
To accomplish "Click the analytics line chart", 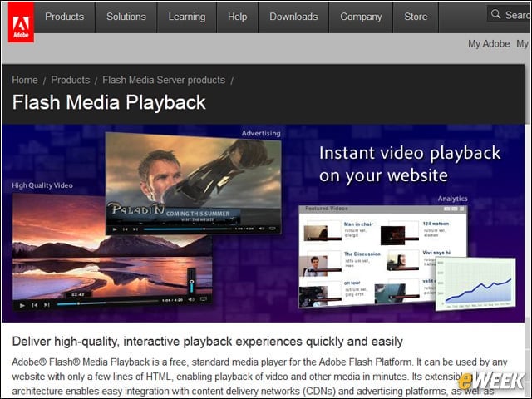I will [475, 283].
